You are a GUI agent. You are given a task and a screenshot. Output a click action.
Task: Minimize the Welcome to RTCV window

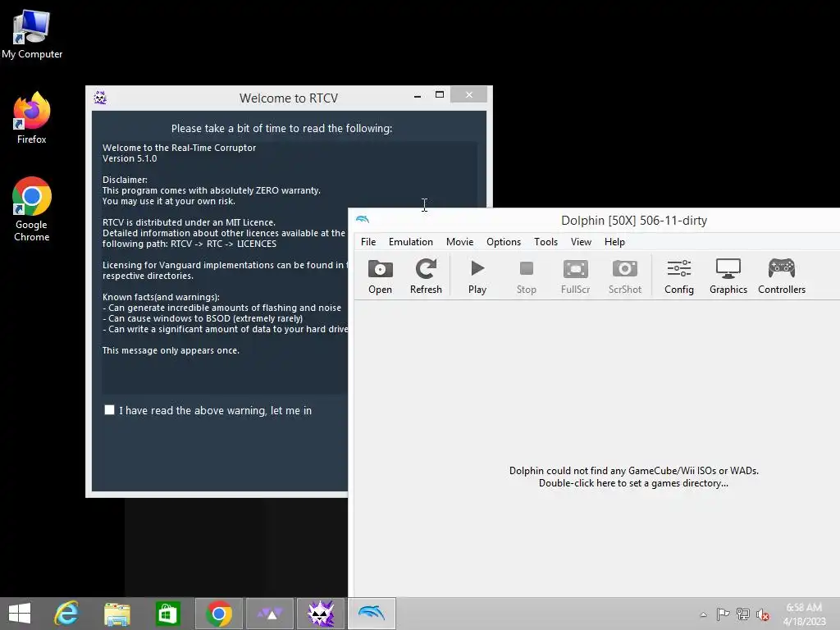(418, 95)
